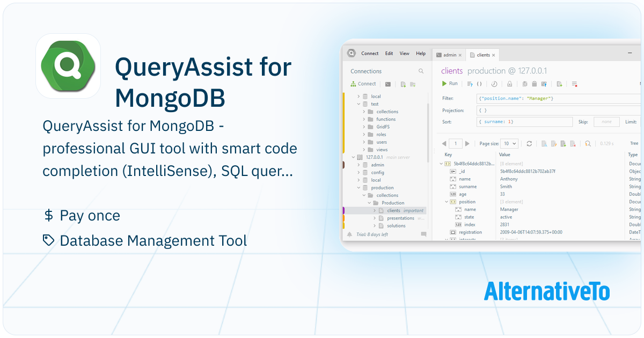Open the query history clock icon
Viewport: 644px width, 338px height.
[x=494, y=84]
